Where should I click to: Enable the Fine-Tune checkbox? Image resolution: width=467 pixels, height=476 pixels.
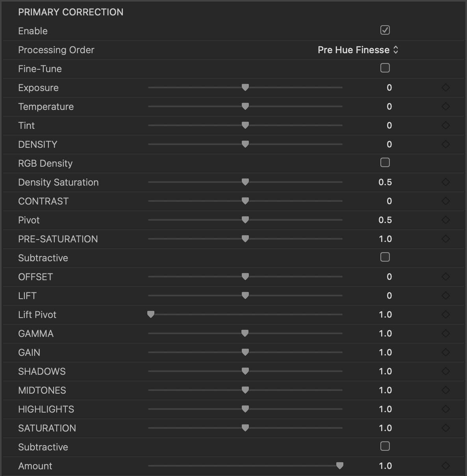coord(385,68)
